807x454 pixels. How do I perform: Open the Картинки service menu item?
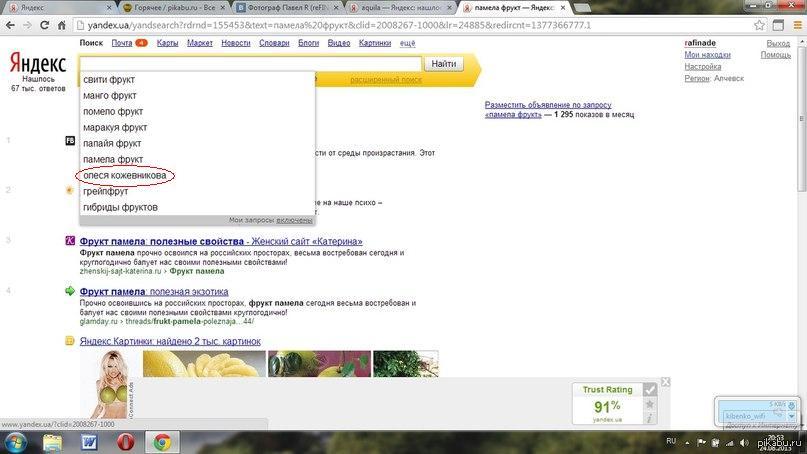(x=375, y=43)
